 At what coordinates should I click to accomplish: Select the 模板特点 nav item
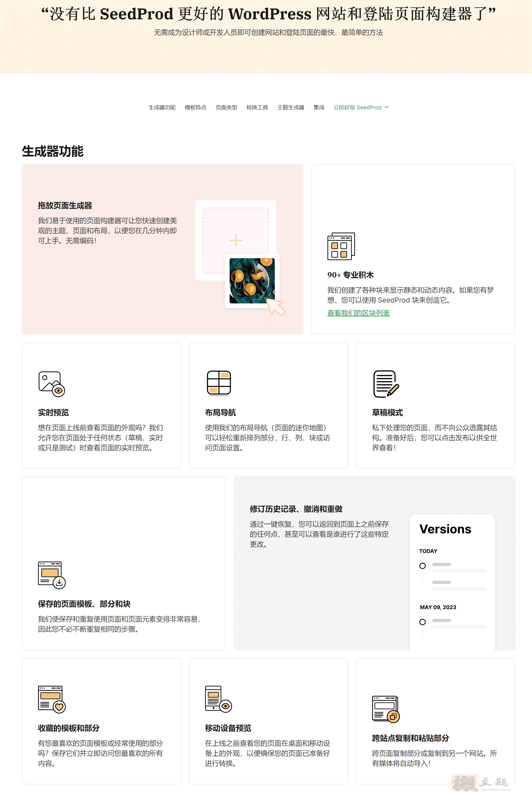pos(195,107)
